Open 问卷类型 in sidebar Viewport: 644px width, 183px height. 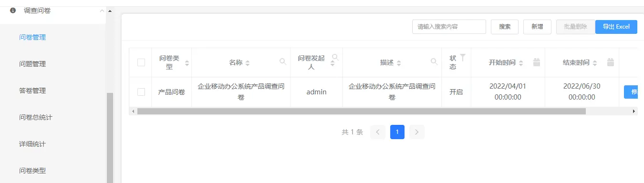[x=32, y=170]
